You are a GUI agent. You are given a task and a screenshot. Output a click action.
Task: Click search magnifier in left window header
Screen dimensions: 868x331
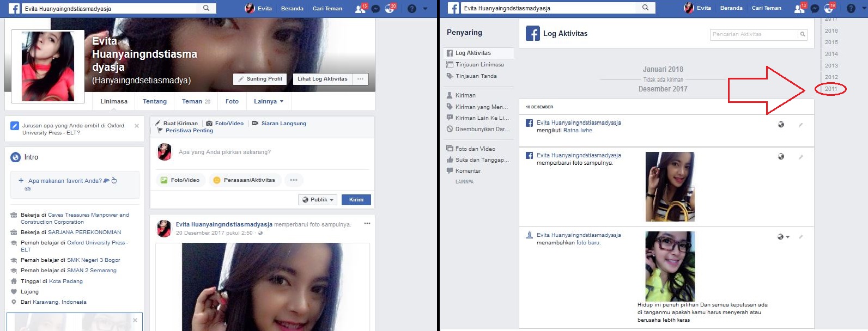pyautogui.click(x=207, y=8)
